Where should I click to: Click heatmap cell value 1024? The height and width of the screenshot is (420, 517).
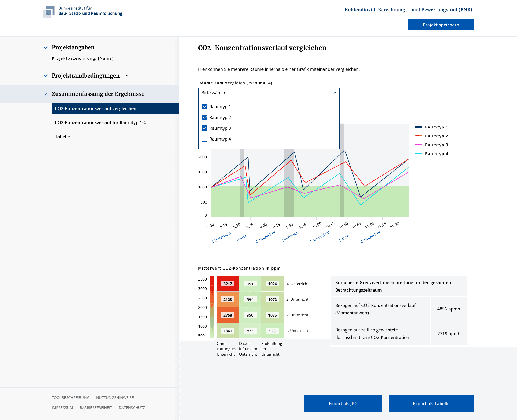[272, 284]
